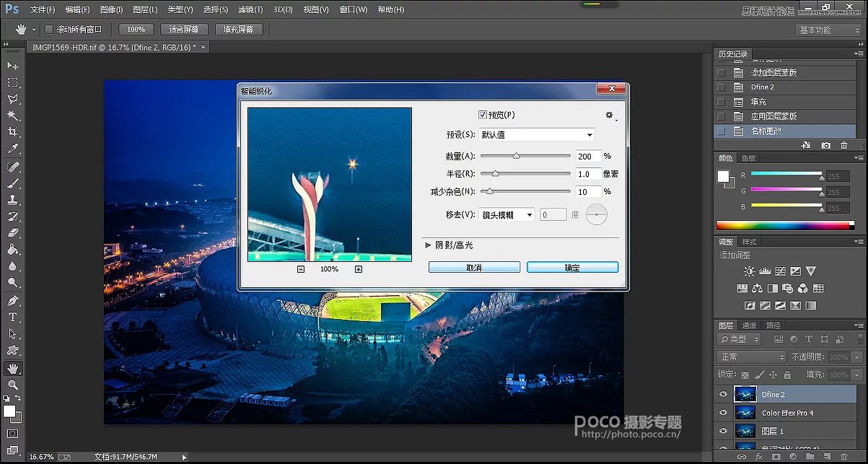Select the Custom Shape tool

pos(13,350)
